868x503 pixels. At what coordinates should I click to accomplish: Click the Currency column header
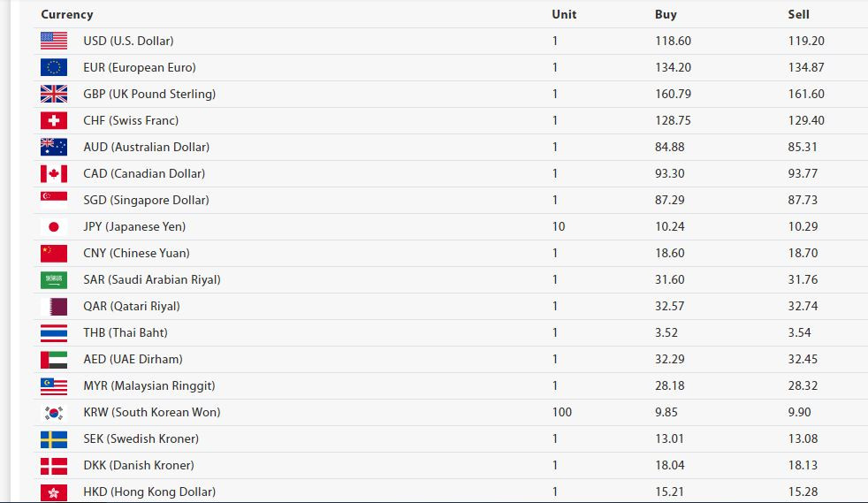tap(67, 14)
